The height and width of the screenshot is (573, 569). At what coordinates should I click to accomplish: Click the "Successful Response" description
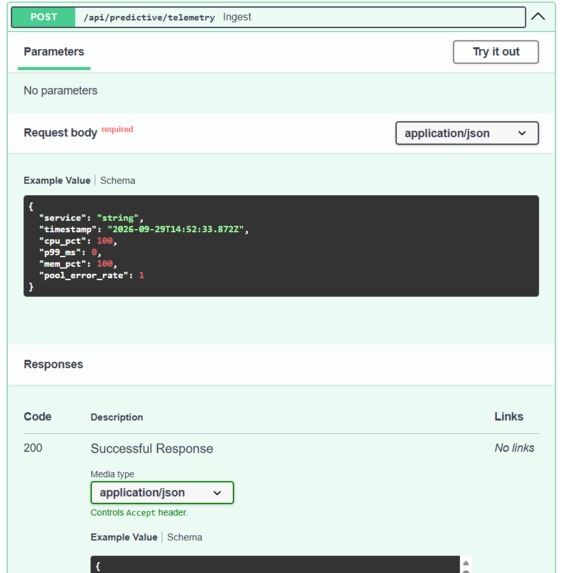(x=152, y=448)
